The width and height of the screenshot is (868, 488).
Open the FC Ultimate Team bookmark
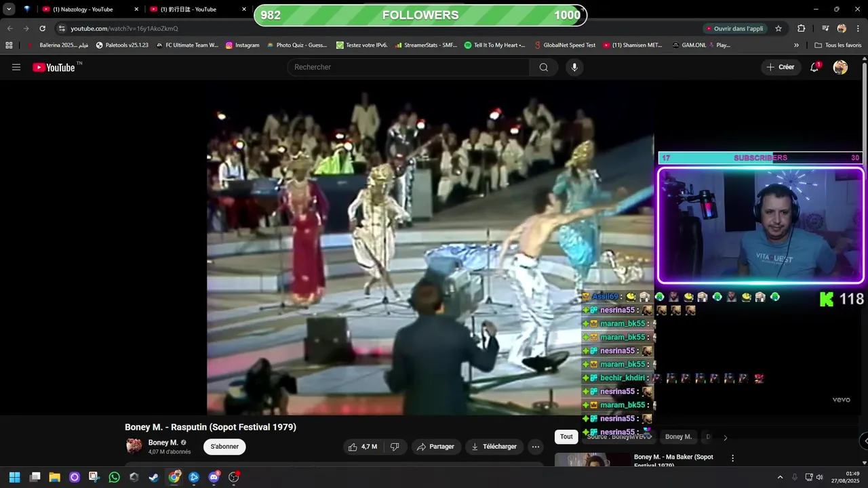(x=187, y=45)
